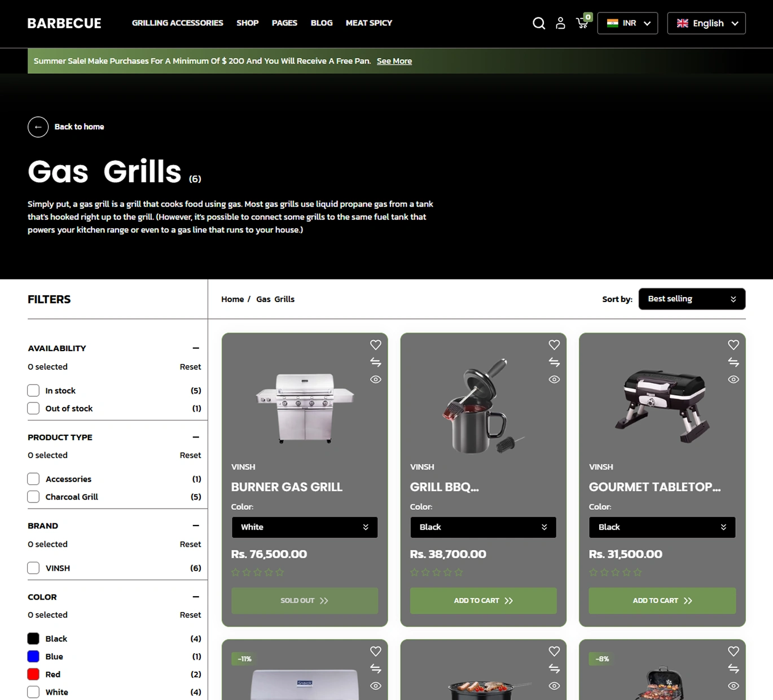
Task: Open the Best selling sort dropdown
Action: [x=692, y=299]
